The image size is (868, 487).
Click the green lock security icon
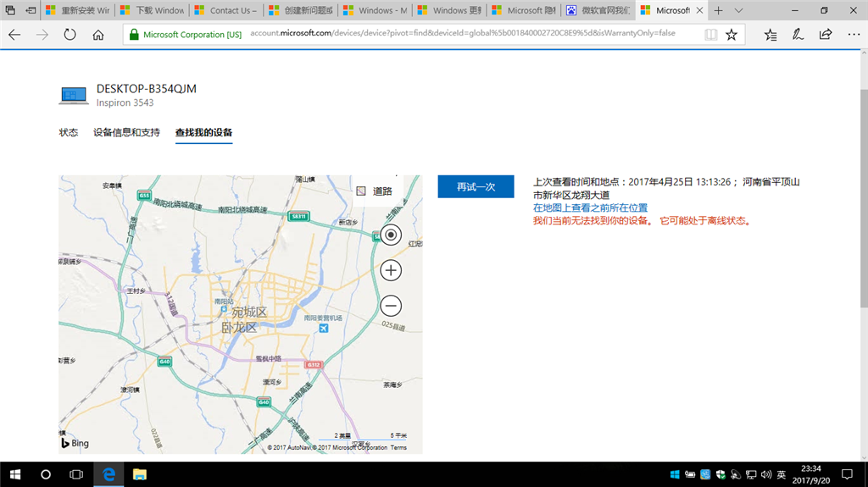pos(134,35)
